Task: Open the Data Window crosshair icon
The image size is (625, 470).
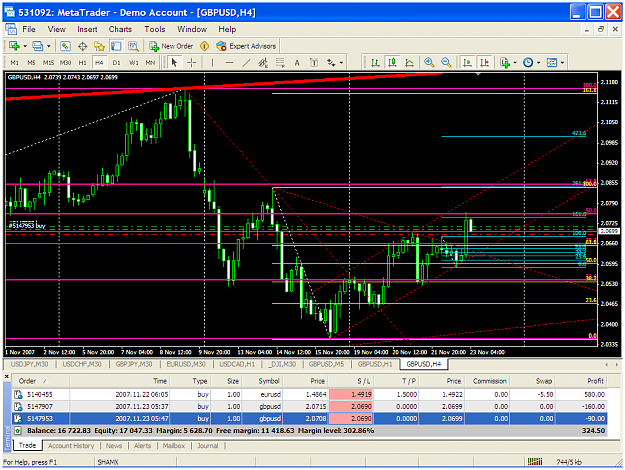Action: pos(83,46)
